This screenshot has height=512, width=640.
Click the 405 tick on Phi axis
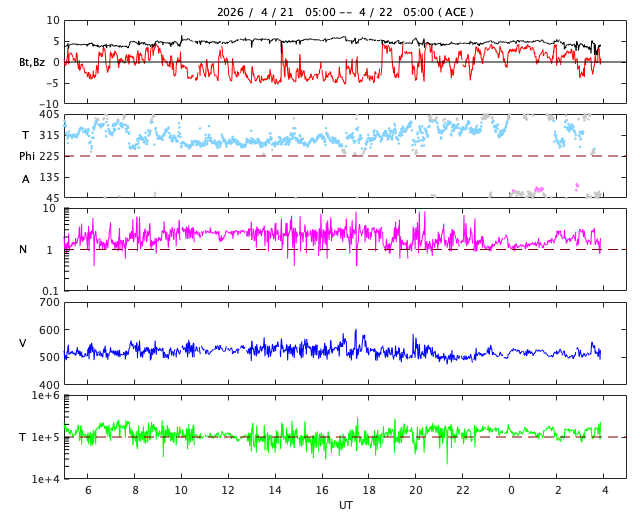[48, 115]
